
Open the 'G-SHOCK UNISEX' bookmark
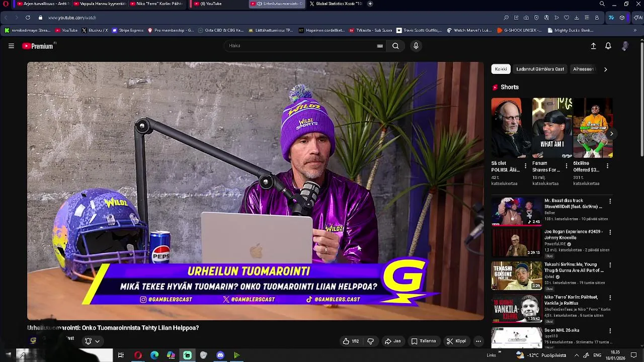519,30
